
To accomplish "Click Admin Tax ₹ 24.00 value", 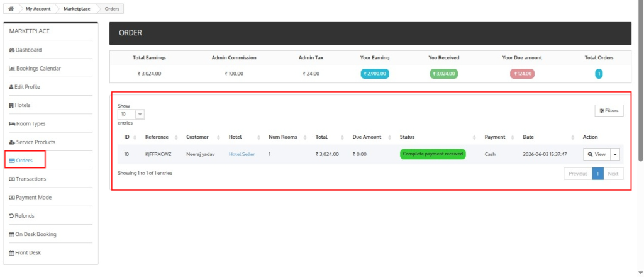I will pyautogui.click(x=311, y=74).
